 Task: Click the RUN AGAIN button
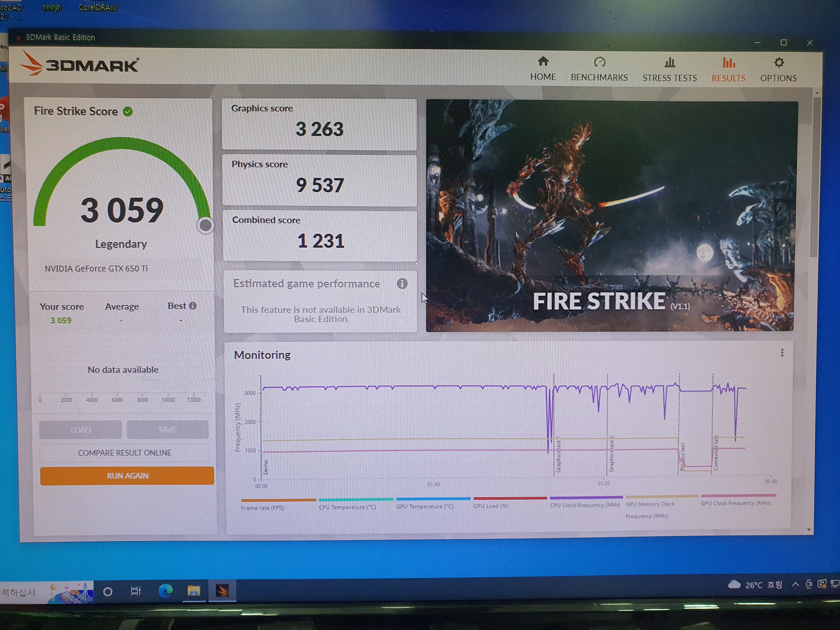tap(127, 476)
